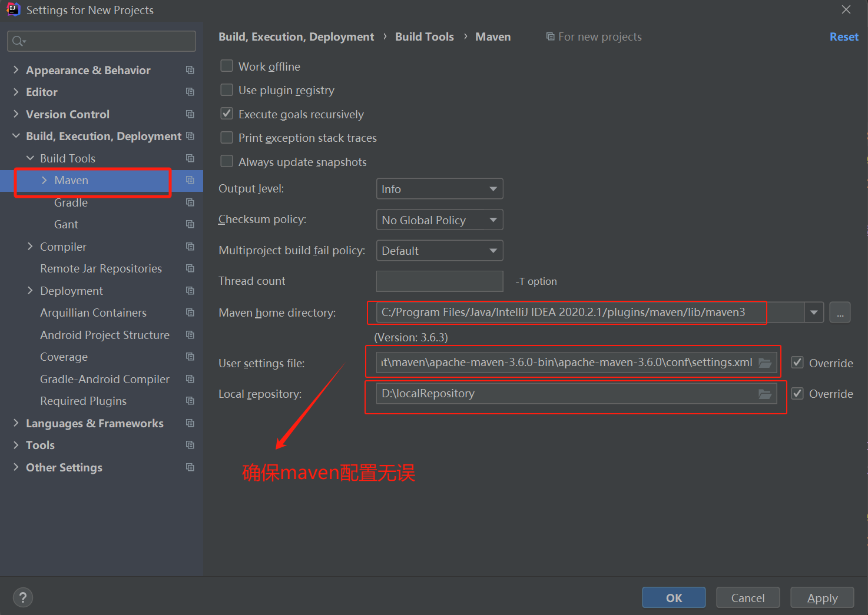Select Build Tools in the breadcrumb
Screen dimensions: 868x615
coord(424,36)
